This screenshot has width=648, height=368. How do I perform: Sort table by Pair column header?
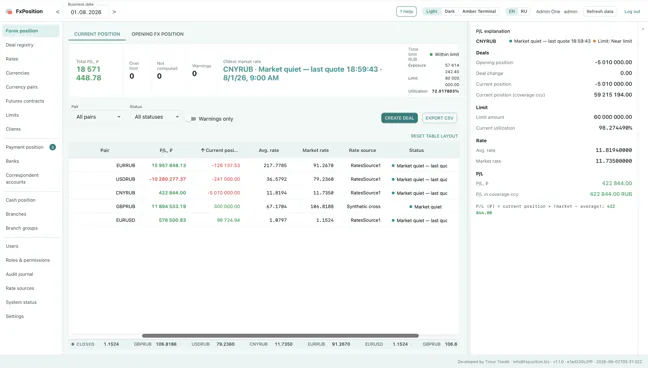(x=105, y=151)
